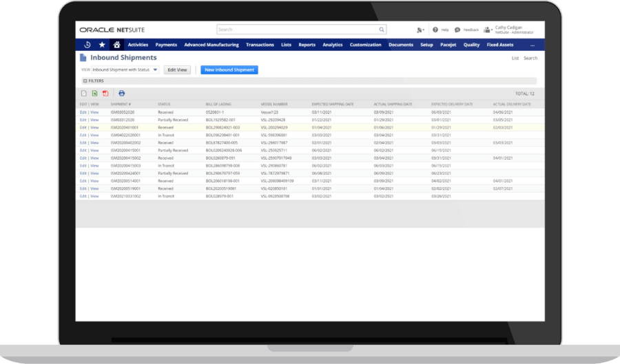Image resolution: width=620 pixels, height=364 pixels.
Task: Click the search magnifier icon
Action: tap(382, 30)
